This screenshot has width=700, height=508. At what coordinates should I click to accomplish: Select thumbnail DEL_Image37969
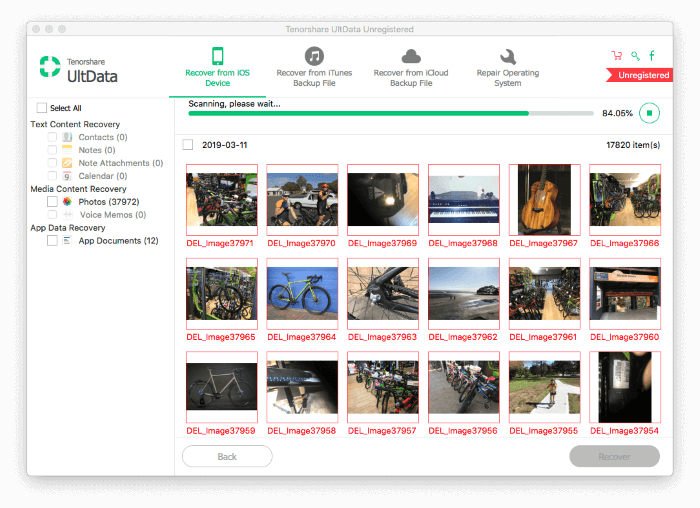tap(383, 200)
